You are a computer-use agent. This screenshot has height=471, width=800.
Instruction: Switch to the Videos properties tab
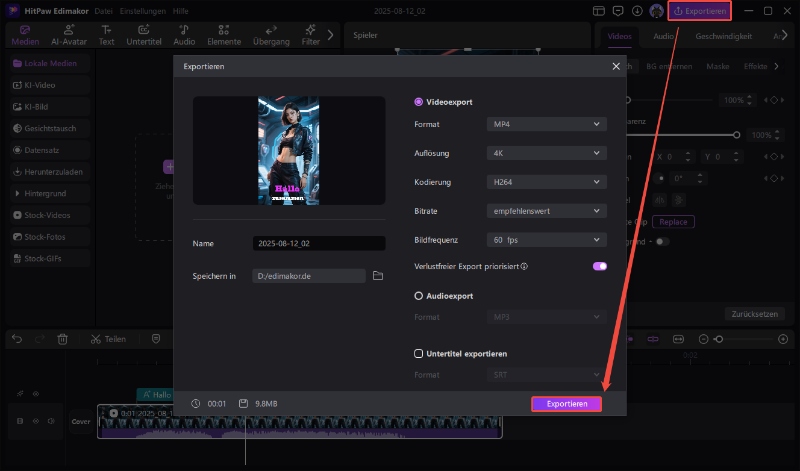(x=619, y=36)
